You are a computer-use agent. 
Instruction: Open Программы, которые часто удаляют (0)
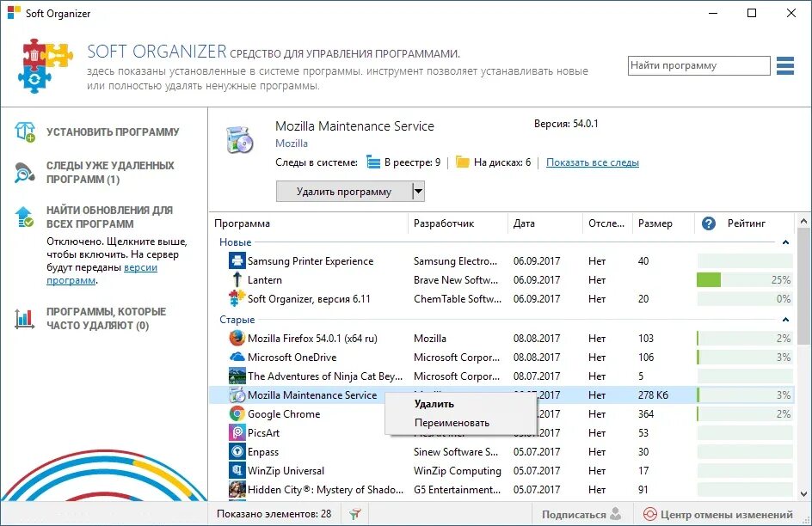106,319
